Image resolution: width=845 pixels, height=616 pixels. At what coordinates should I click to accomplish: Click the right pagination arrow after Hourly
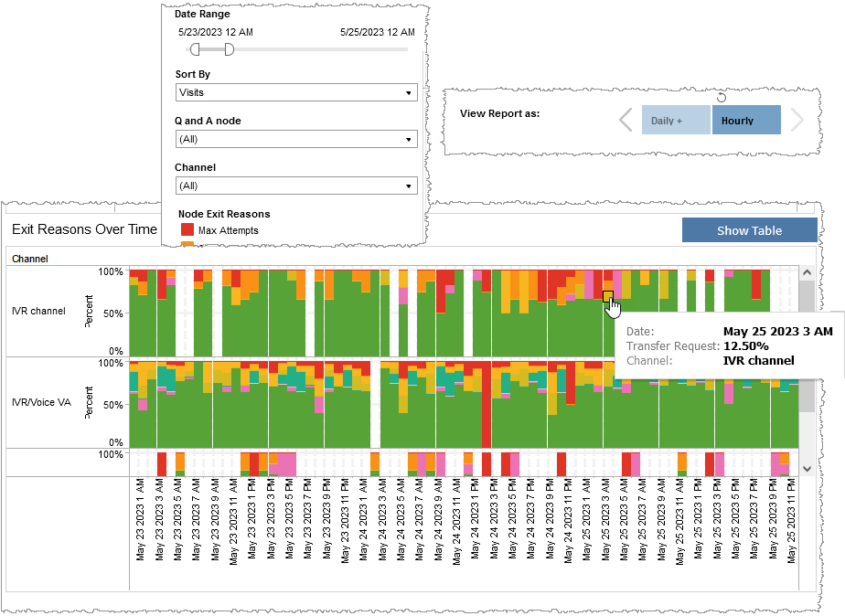tap(797, 120)
